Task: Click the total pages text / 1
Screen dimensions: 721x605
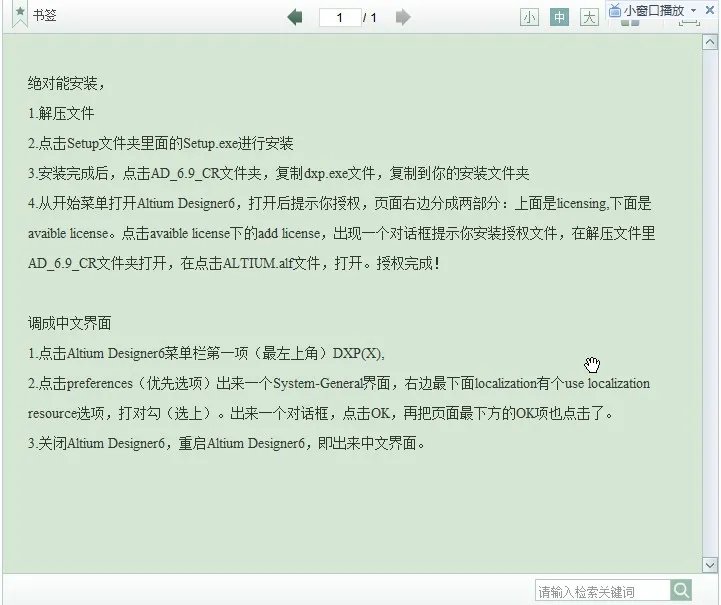Action: 370,17
